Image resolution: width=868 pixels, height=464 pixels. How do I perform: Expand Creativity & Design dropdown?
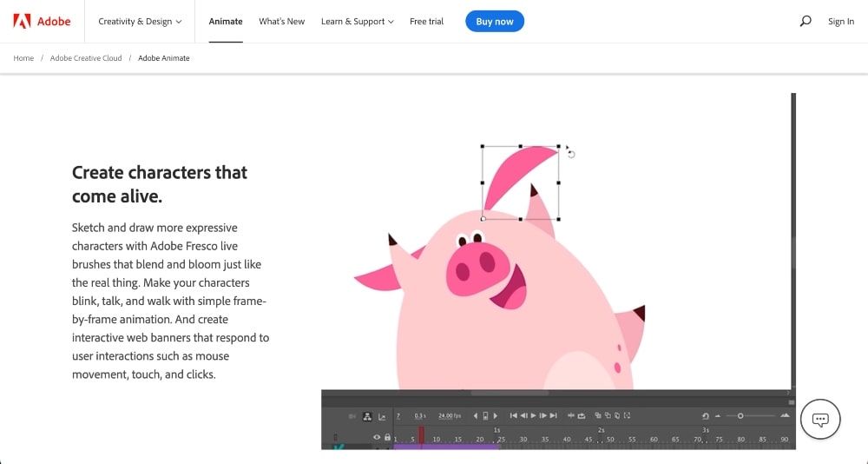[140, 21]
